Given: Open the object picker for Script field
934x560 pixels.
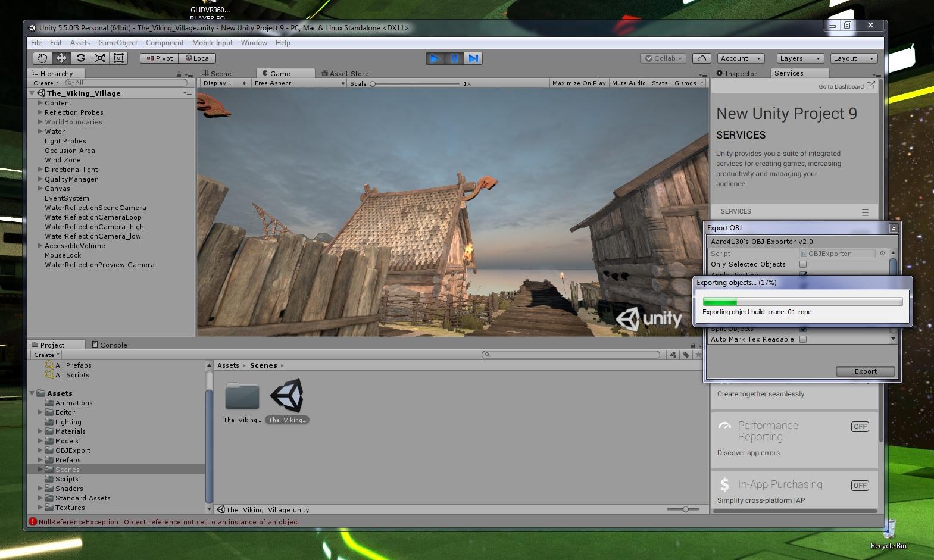Looking at the screenshot, I should 882,254.
